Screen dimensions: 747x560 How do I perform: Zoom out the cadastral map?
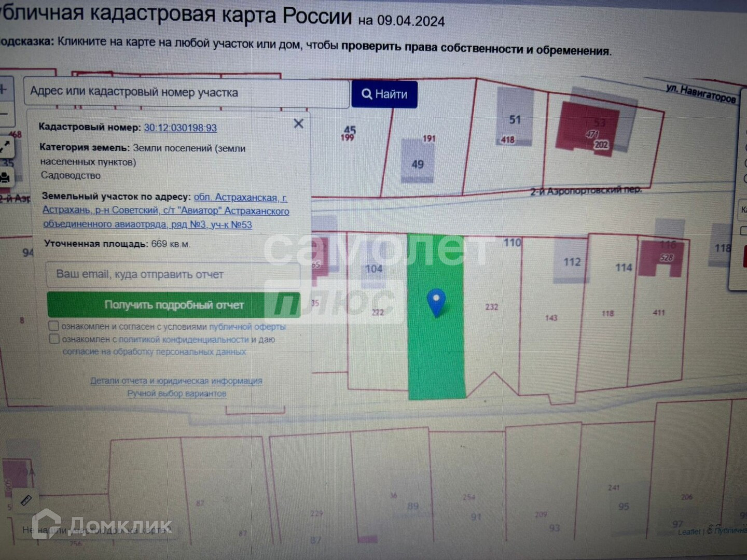(4, 113)
